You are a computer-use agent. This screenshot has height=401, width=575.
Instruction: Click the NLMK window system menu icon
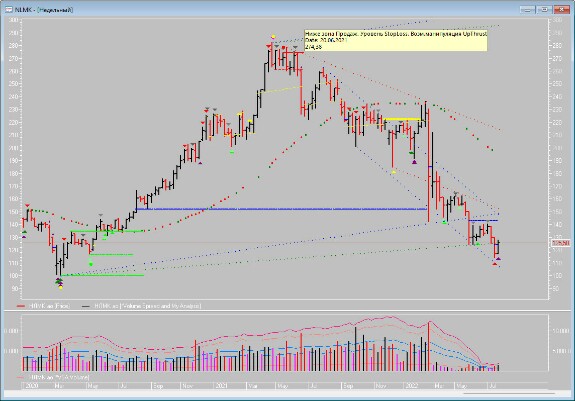[8, 10]
